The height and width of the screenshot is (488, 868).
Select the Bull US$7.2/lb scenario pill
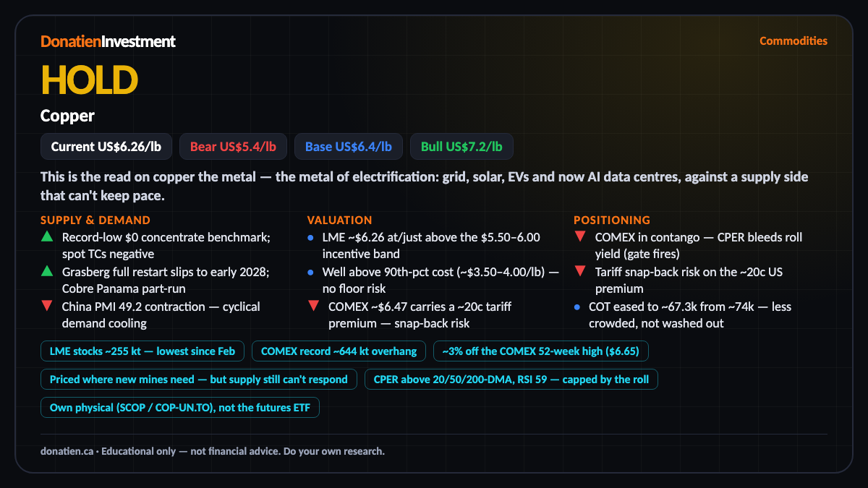click(x=461, y=147)
